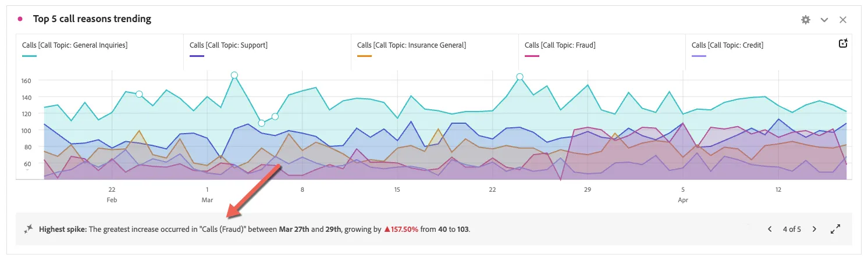The image size is (868, 258).
Task: Expand the insight with the fullscreen arrows
Action: pos(836,229)
